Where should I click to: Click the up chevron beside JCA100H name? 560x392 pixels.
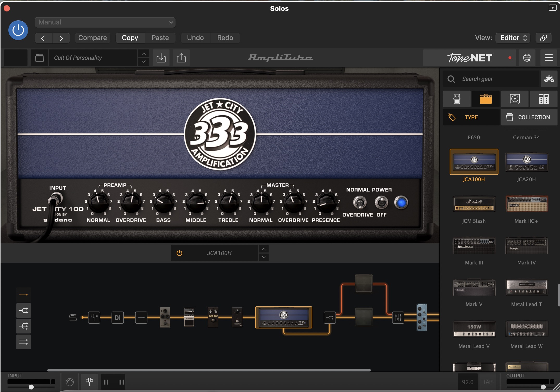(264, 249)
